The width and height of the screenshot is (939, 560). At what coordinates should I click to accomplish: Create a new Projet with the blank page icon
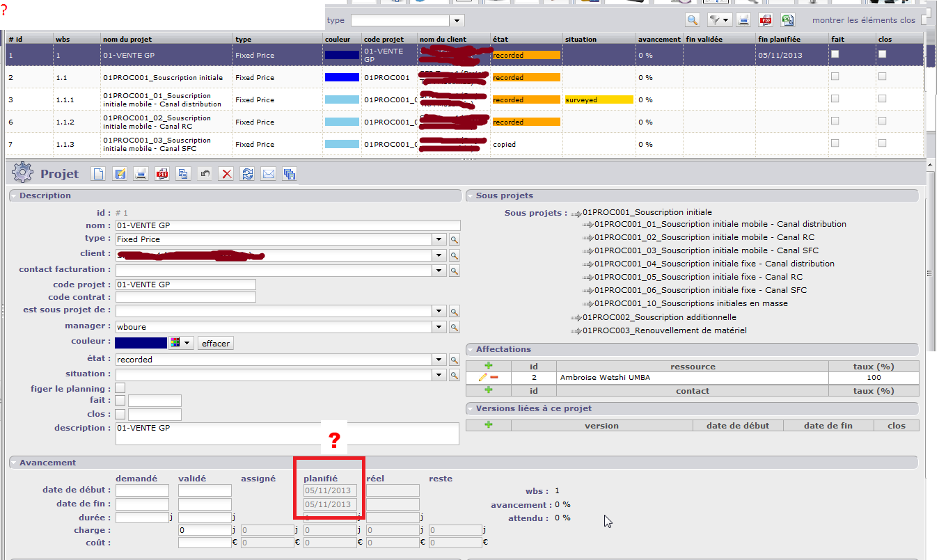point(98,174)
